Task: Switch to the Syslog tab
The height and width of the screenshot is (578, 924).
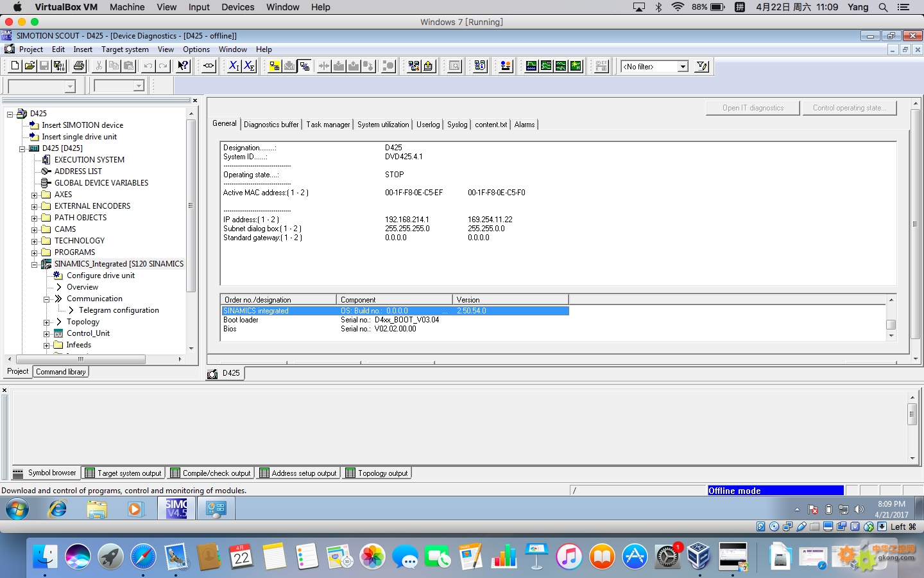Action: point(458,125)
